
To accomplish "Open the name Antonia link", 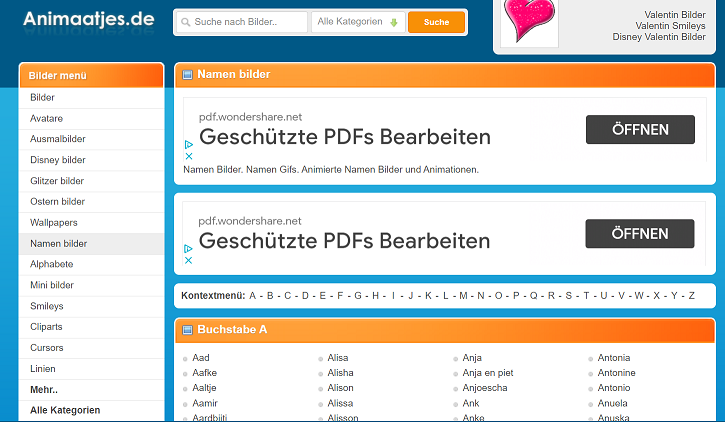I will [x=614, y=358].
